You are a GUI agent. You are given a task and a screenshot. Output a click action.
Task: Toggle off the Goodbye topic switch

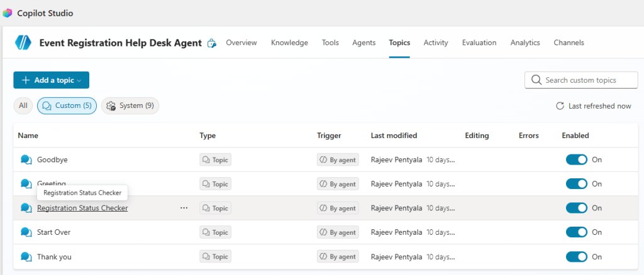coord(576,159)
